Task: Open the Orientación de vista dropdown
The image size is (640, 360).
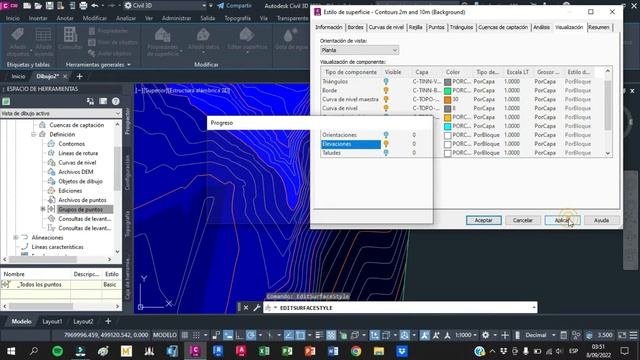Action: (x=359, y=50)
